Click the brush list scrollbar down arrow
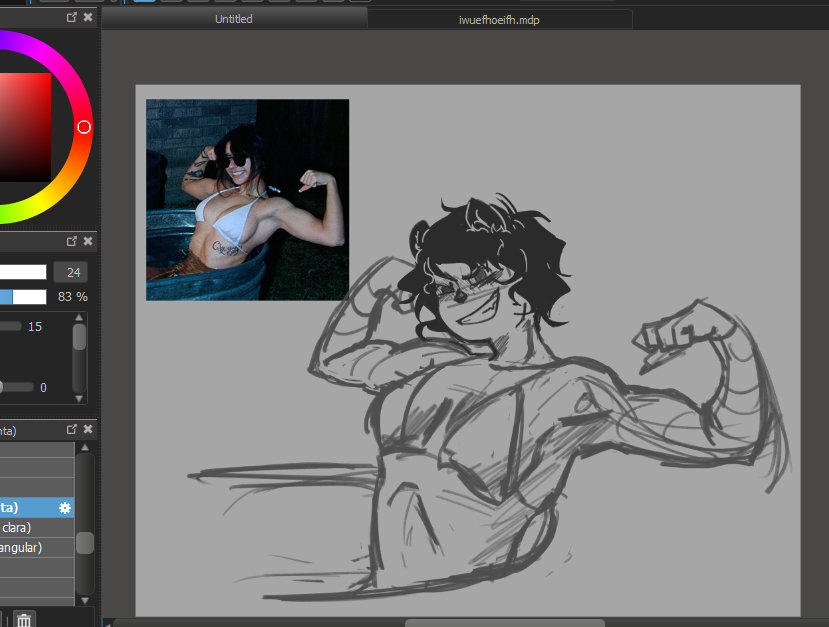The width and height of the screenshot is (829, 627). point(85,600)
